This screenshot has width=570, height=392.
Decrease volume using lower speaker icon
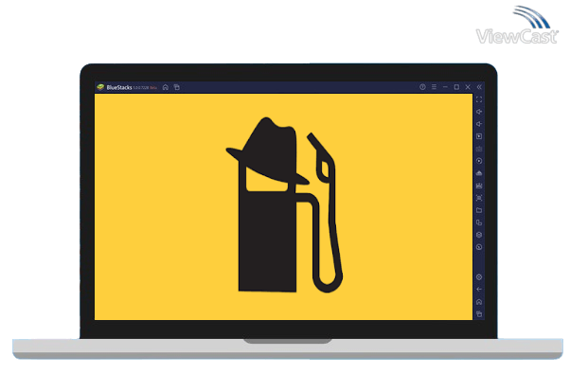(x=479, y=124)
